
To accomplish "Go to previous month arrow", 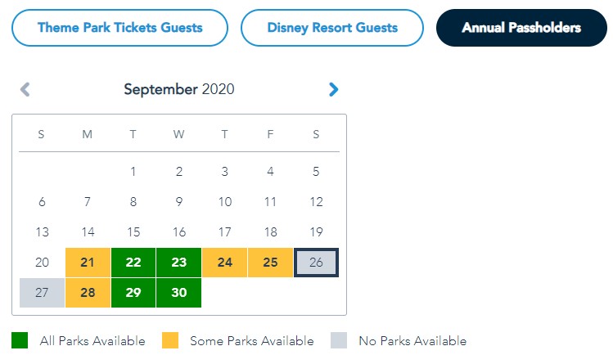I will tap(25, 90).
